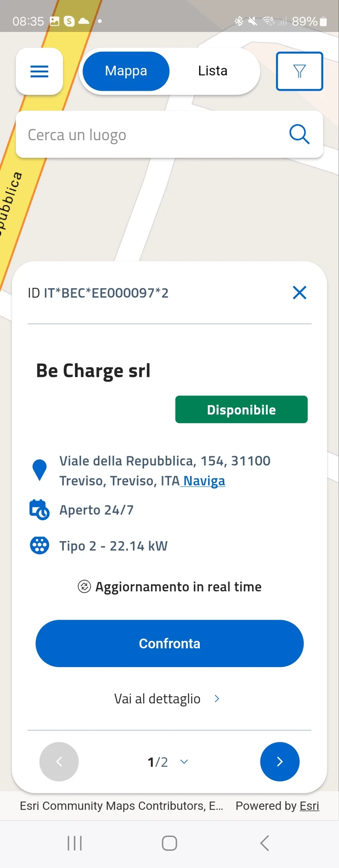Tap the Disponibile status badge
Viewport: 339px width, 868px height.
pos(242,409)
